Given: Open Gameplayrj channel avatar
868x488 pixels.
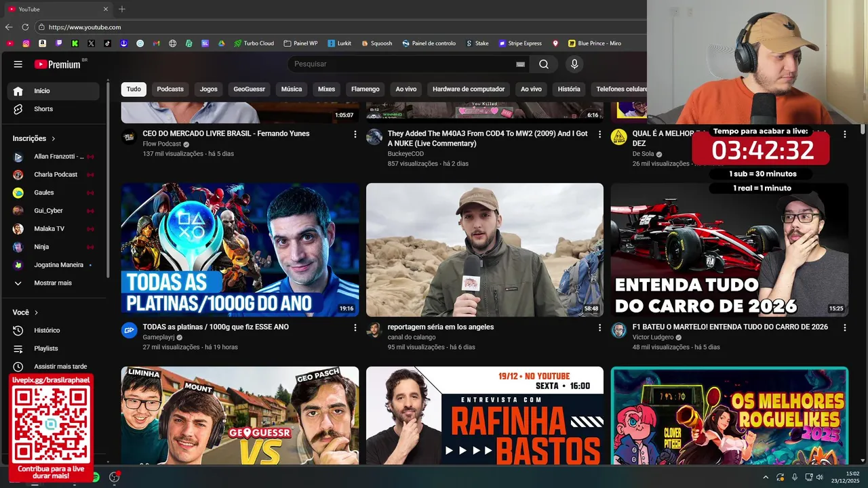Looking at the screenshot, I should pos(130,330).
